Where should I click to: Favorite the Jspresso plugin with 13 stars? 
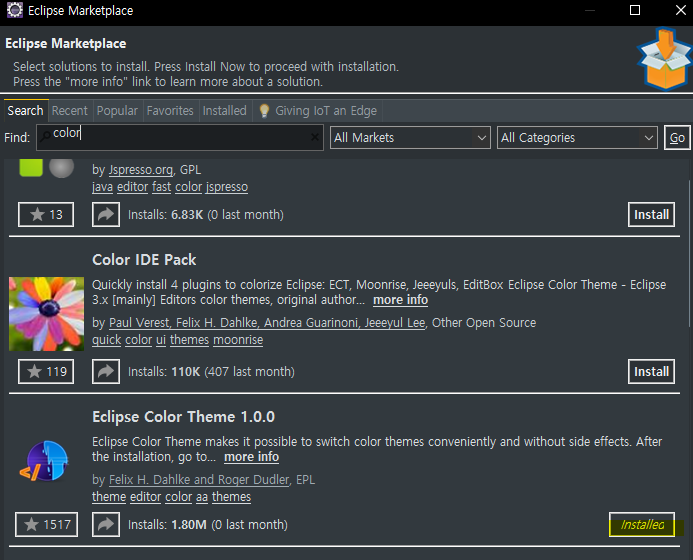46,214
